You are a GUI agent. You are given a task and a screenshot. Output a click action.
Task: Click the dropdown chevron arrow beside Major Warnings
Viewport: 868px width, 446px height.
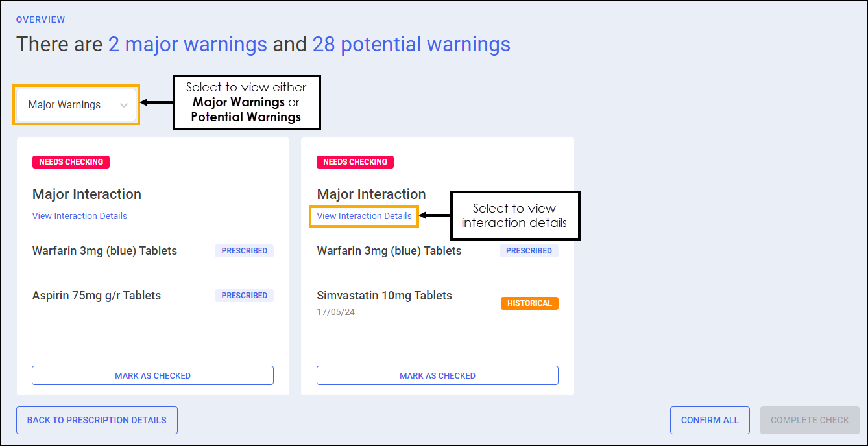click(x=124, y=105)
